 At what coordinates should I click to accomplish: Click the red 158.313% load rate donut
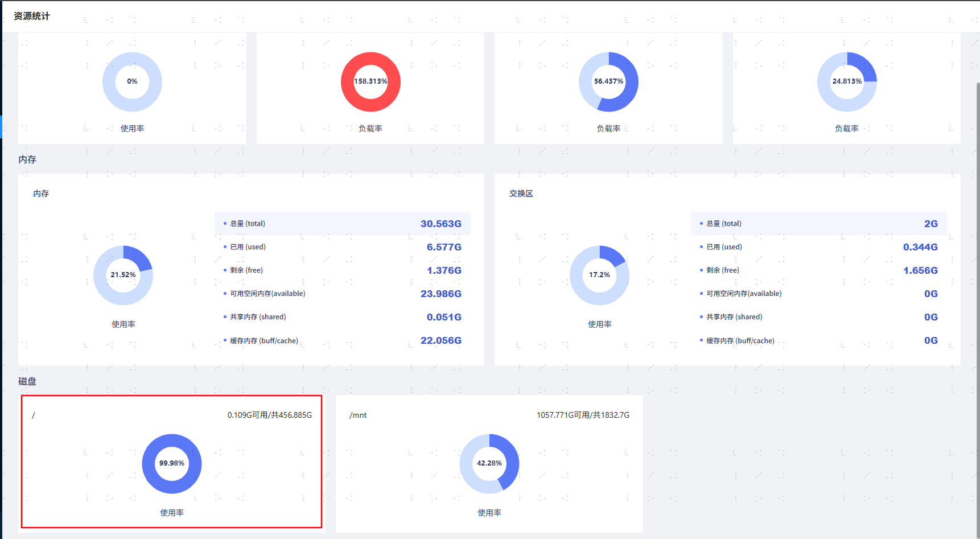point(370,82)
